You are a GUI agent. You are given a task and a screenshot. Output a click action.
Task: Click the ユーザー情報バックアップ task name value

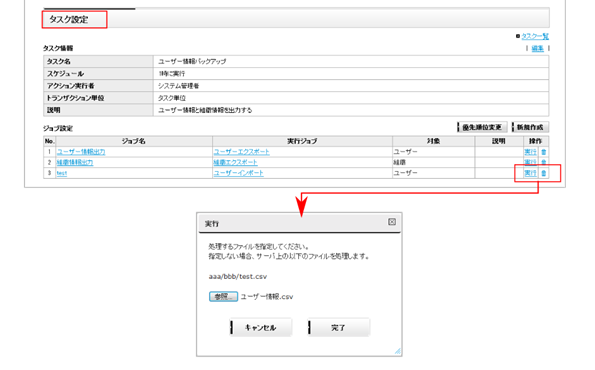tap(192, 61)
